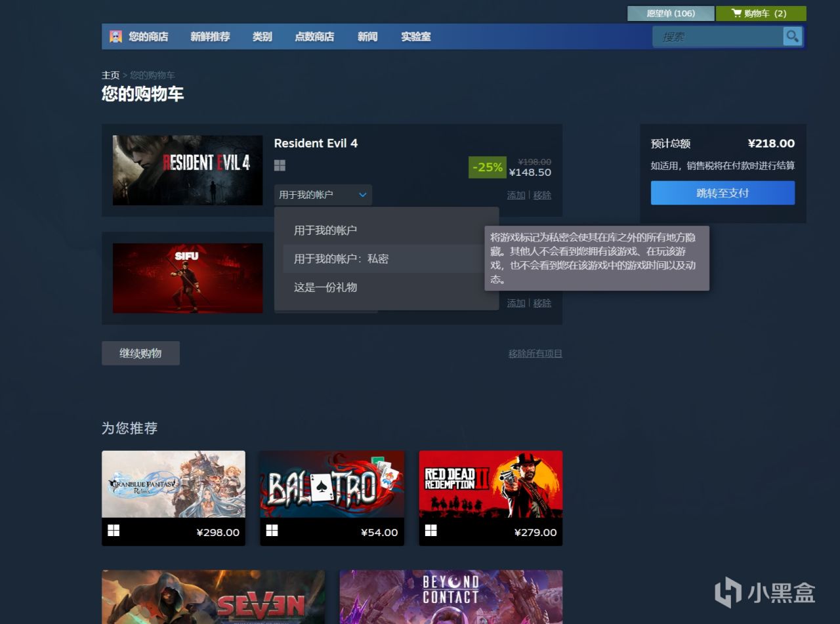Click the -25% discount badge

point(488,167)
